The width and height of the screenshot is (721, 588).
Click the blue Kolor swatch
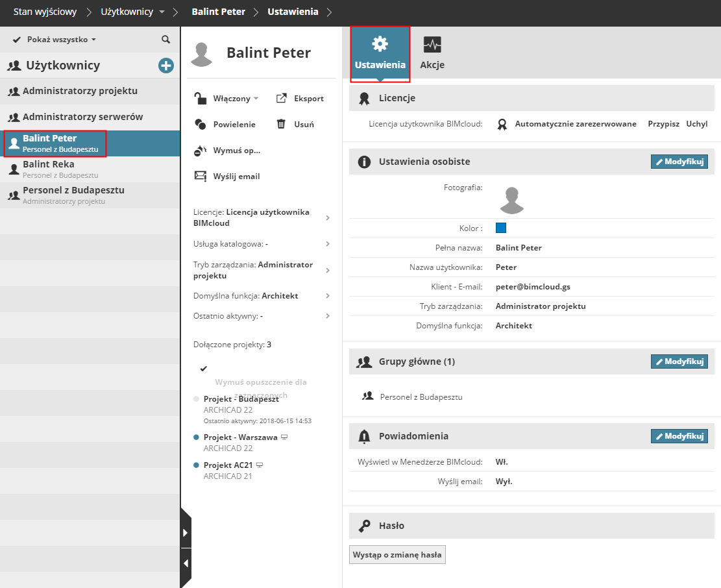tap(501, 228)
